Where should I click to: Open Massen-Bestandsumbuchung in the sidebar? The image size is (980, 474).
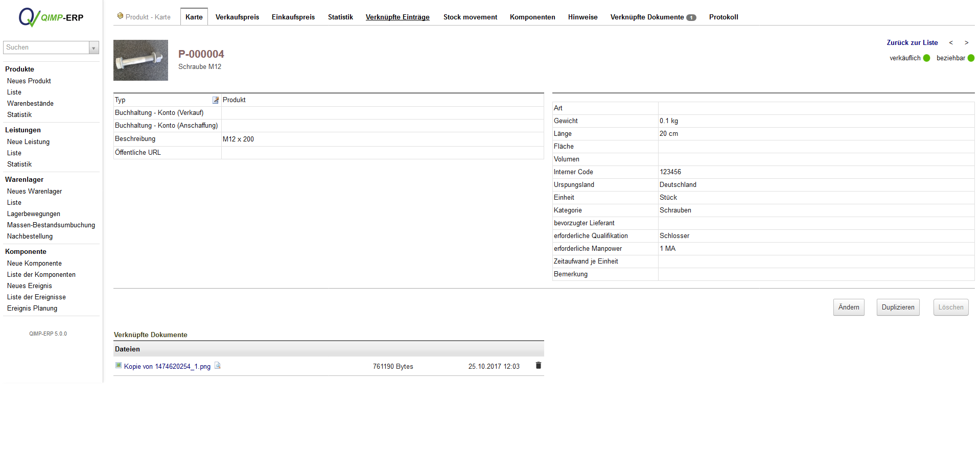[x=51, y=225]
